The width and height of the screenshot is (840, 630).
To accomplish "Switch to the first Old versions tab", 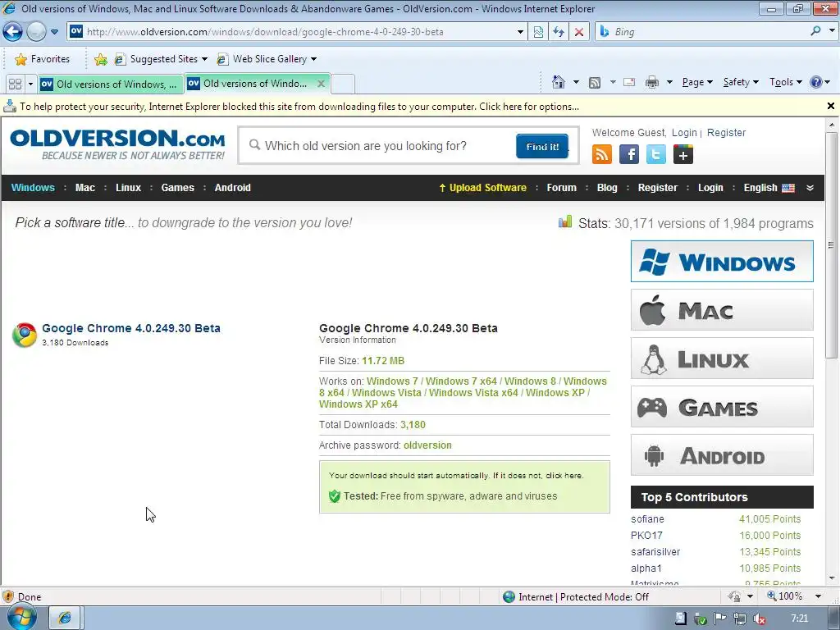I will click(111, 84).
